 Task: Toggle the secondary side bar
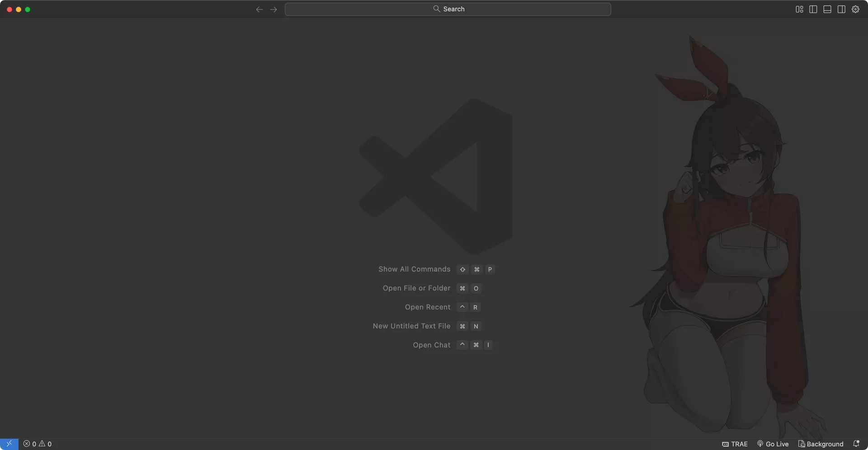click(x=841, y=9)
